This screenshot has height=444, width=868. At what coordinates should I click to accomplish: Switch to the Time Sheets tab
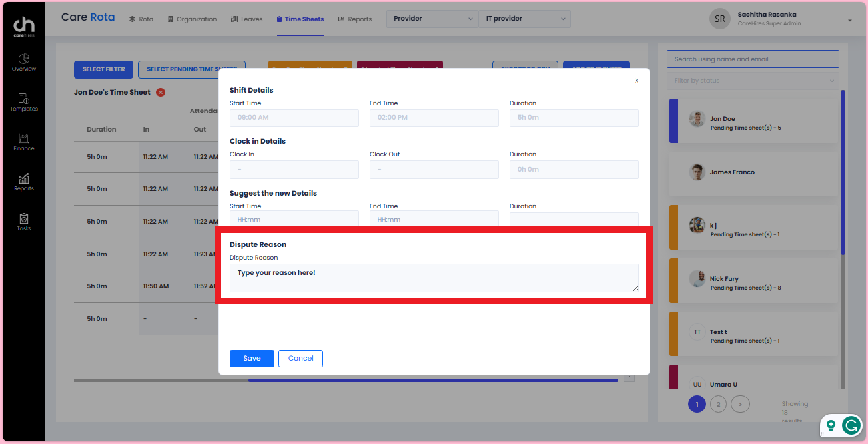(300, 19)
